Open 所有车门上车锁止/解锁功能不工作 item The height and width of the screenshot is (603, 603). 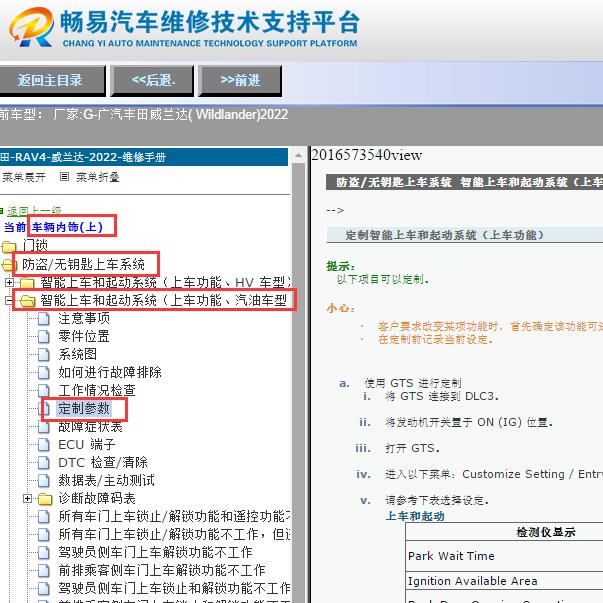(x=174, y=534)
